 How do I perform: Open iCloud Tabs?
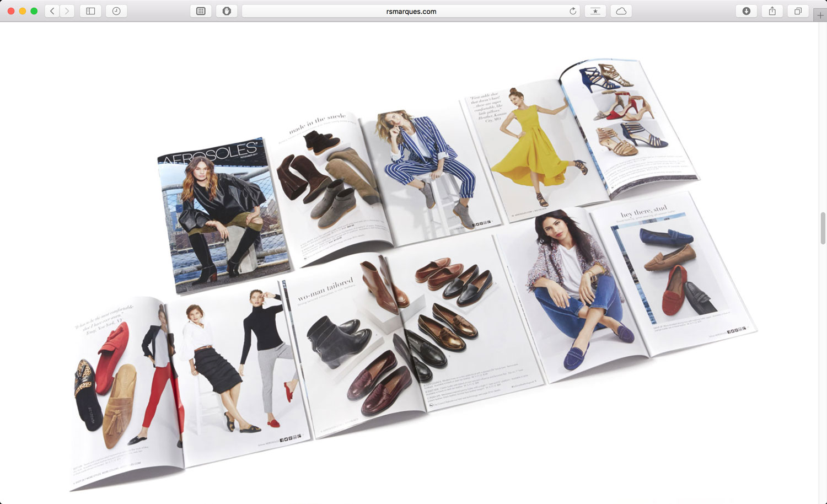(621, 11)
